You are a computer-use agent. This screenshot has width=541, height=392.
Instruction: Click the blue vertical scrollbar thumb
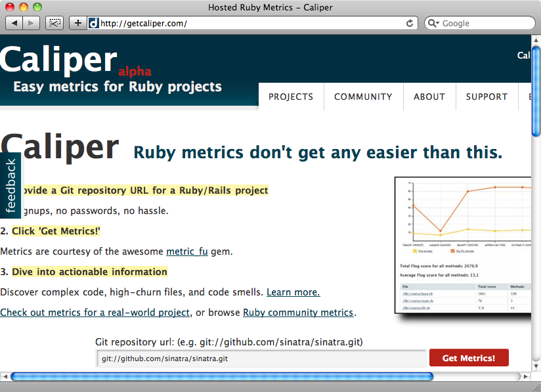point(536,91)
